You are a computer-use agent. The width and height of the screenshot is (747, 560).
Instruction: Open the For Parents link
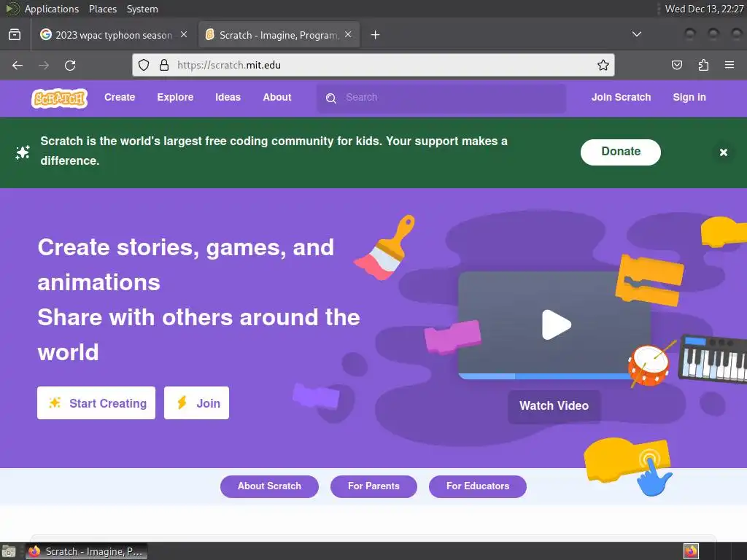373,486
